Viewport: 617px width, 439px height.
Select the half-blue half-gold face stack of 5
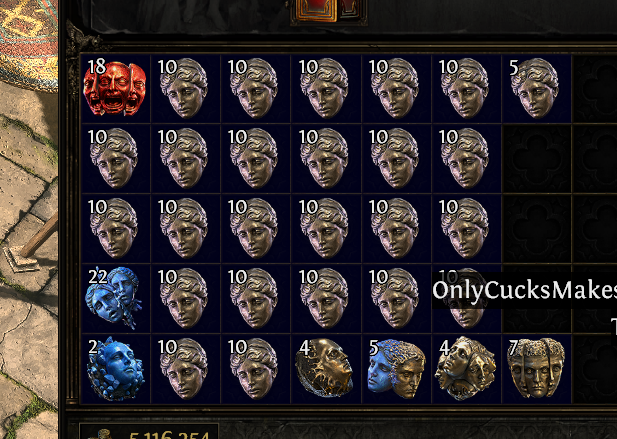[x=396, y=369]
